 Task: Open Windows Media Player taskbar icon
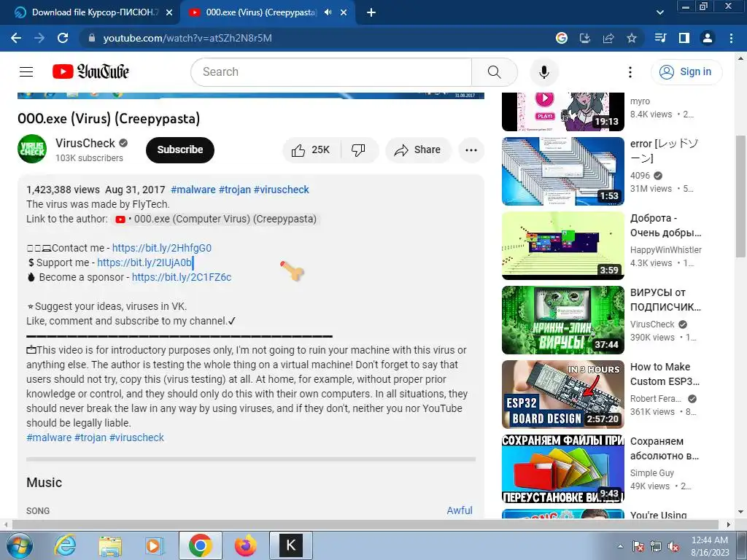coord(155,545)
